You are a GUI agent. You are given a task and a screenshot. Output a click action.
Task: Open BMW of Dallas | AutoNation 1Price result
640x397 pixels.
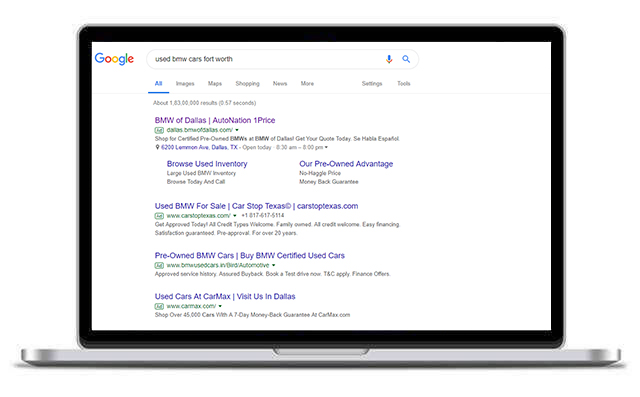point(215,120)
